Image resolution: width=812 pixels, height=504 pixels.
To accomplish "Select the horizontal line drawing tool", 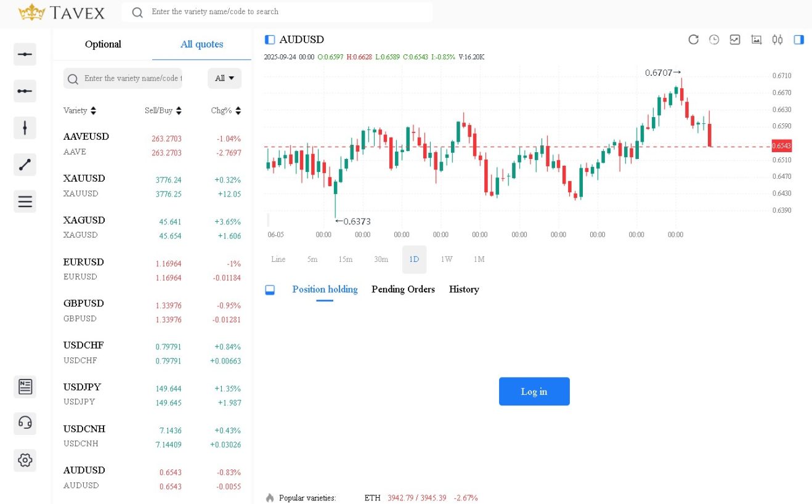I will click(25, 55).
